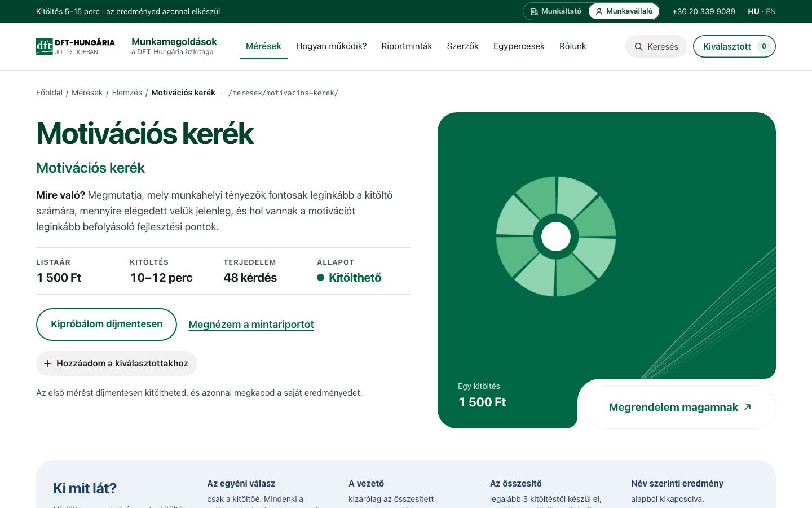Click the 48 kérdés value
Screen dimensions: 812x508
tap(250, 278)
